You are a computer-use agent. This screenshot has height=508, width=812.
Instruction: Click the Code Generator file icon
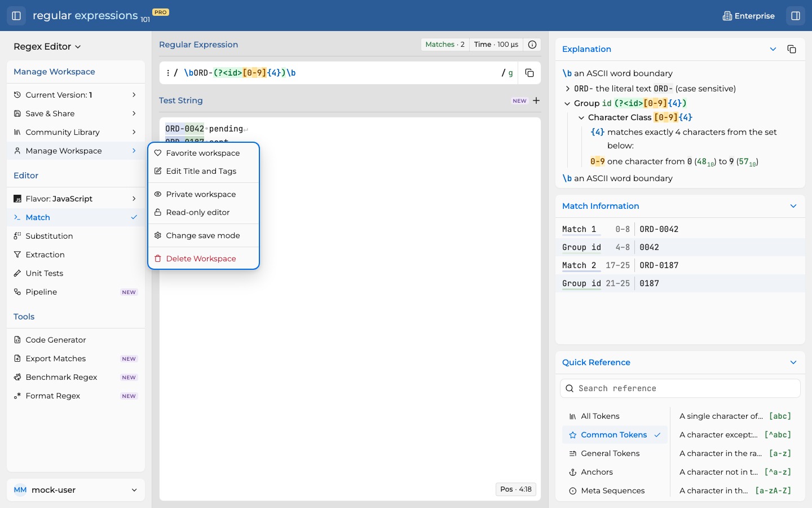pos(17,340)
